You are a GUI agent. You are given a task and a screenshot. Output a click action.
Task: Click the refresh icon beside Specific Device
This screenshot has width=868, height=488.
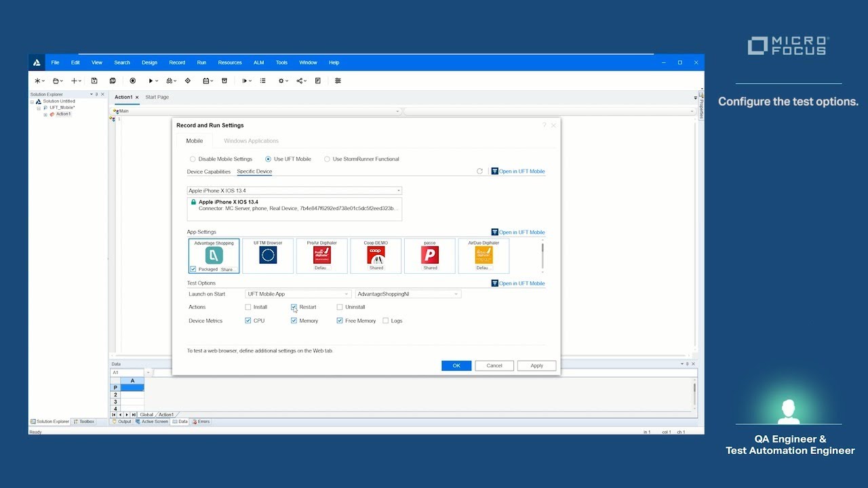tap(479, 171)
